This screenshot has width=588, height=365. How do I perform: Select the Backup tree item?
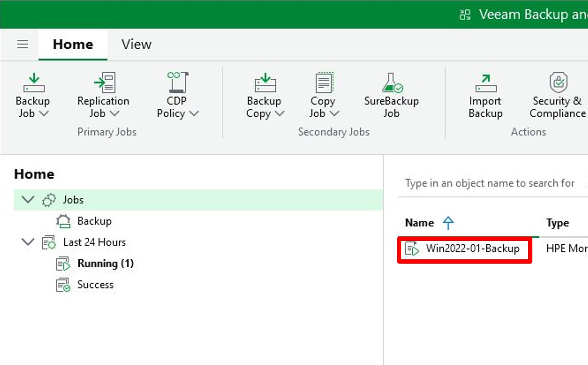pos(94,221)
